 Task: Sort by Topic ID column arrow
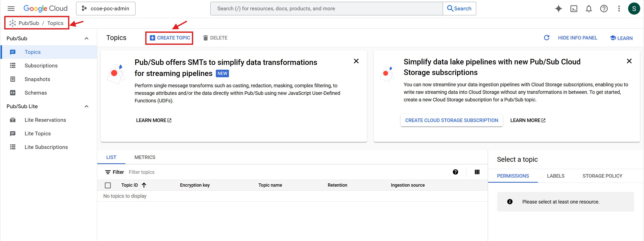pyautogui.click(x=144, y=185)
